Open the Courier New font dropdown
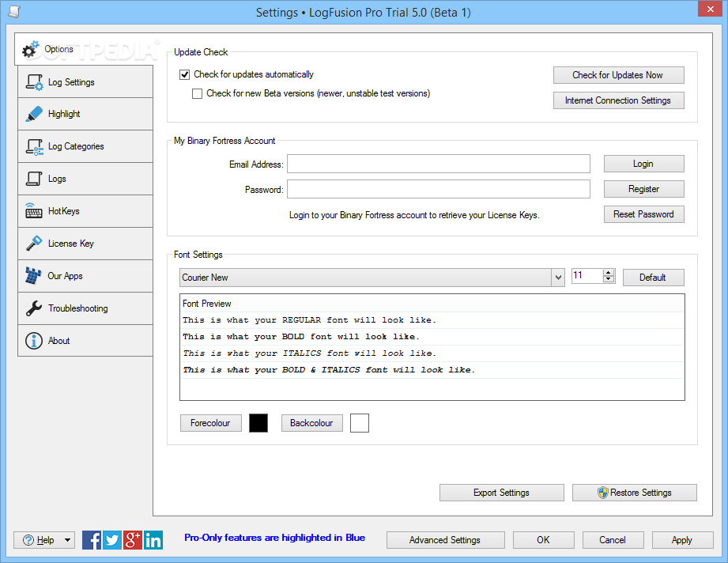The height and width of the screenshot is (563, 728). 558,278
